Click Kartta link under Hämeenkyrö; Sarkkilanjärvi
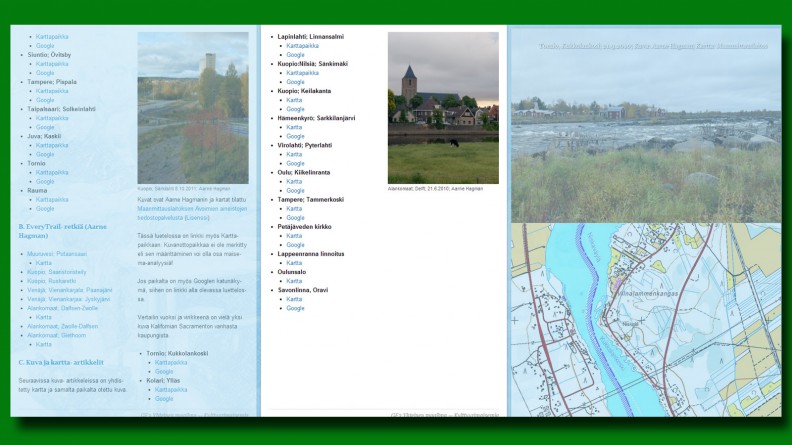Image resolution: width=792 pixels, height=445 pixels. click(294, 127)
